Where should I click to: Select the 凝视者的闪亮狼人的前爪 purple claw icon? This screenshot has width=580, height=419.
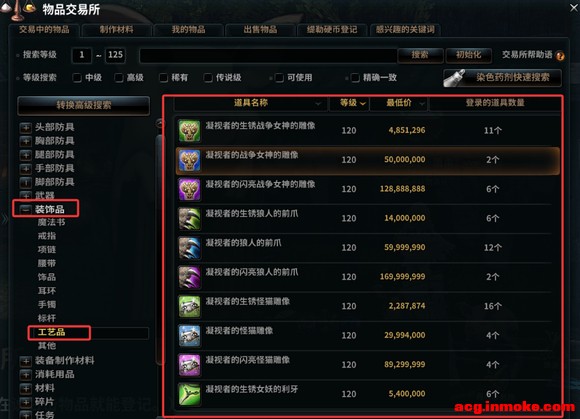189,277
